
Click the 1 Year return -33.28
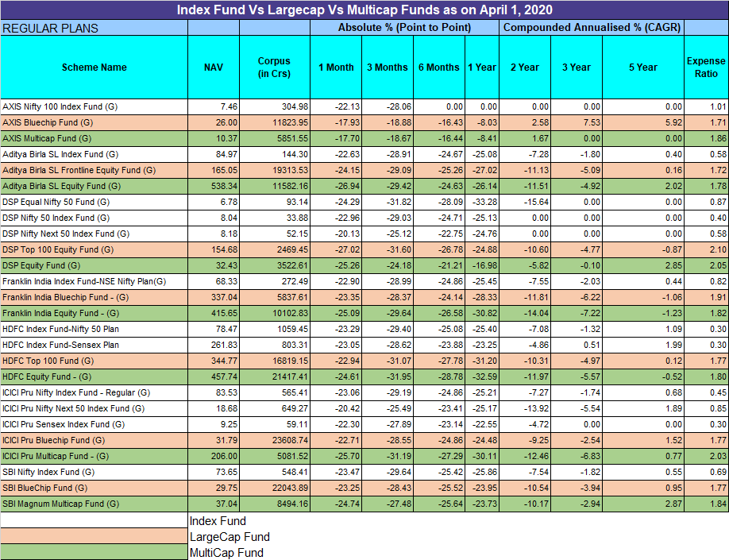tap(485, 202)
